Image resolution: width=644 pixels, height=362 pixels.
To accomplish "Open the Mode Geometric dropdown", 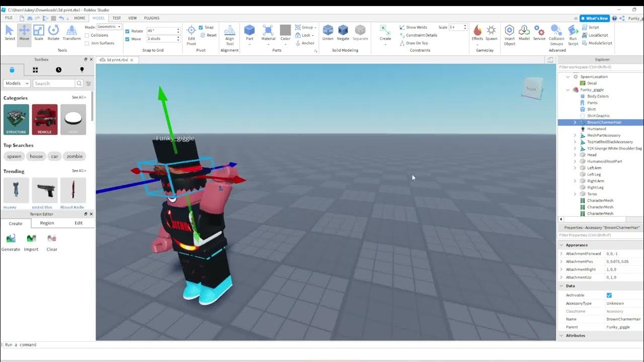I will click(109, 27).
